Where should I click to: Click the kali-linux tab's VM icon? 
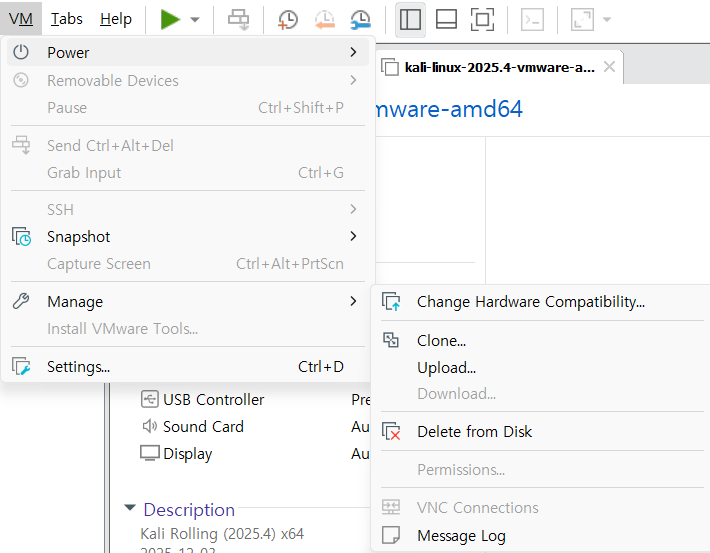(x=390, y=67)
